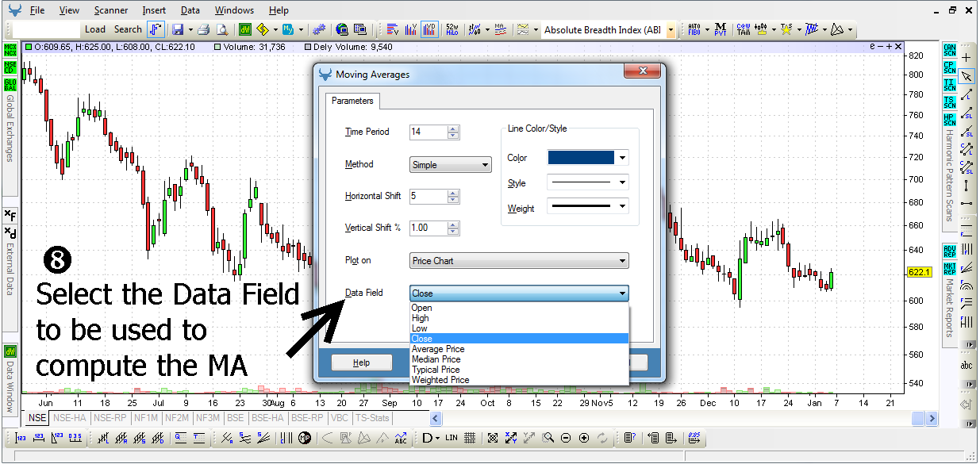Select Typical Price in the Data Field list

pyautogui.click(x=519, y=370)
